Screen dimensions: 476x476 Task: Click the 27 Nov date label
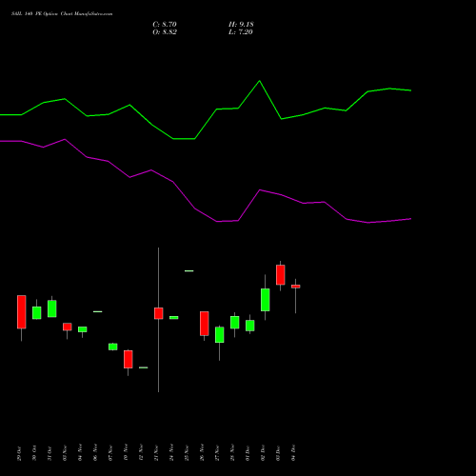tap(217, 452)
